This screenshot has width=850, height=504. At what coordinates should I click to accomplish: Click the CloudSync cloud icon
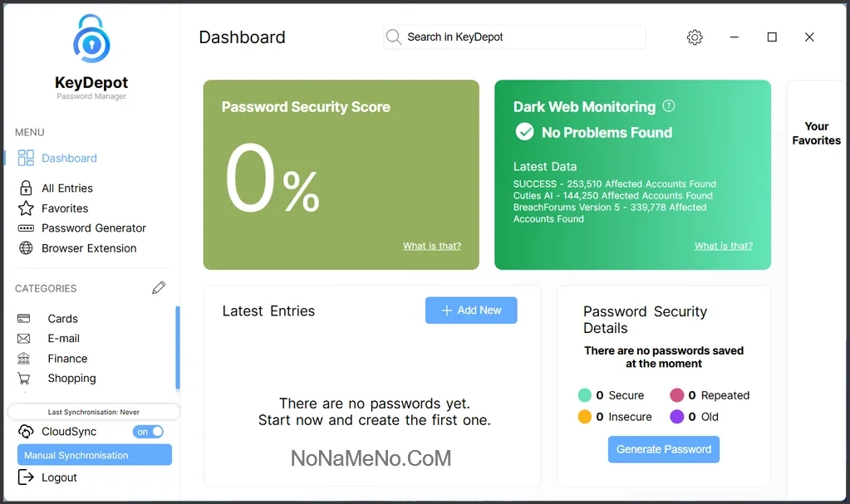(x=26, y=432)
